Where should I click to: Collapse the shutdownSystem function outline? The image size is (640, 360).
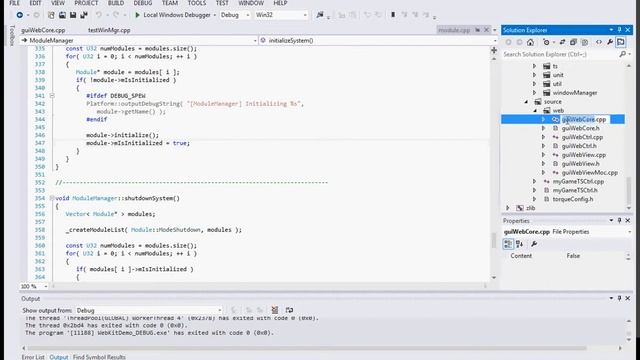coord(52,198)
